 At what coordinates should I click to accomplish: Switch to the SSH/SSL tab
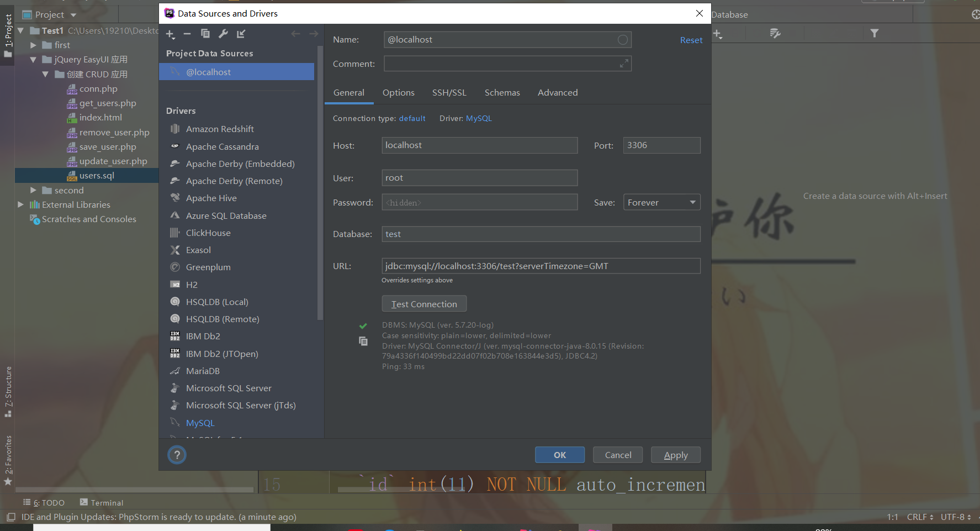(449, 93)
